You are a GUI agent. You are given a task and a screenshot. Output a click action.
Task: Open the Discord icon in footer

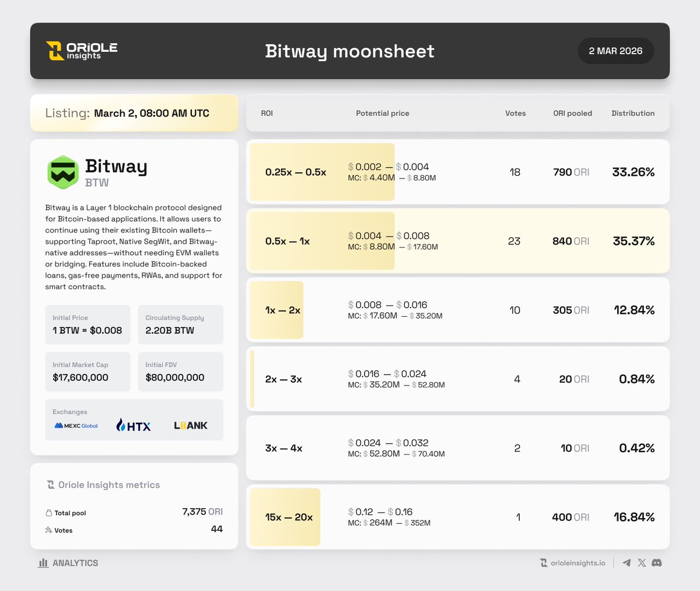point(657,563)
